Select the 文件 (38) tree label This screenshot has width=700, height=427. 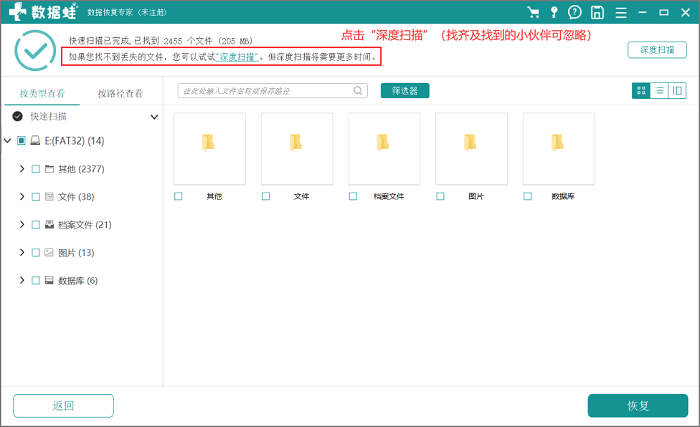coord(76,197)
